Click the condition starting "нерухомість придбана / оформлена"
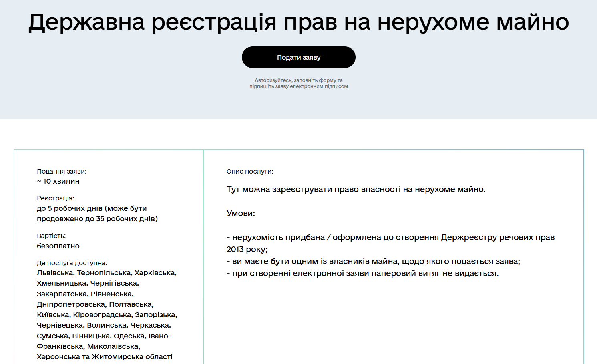 390,237
